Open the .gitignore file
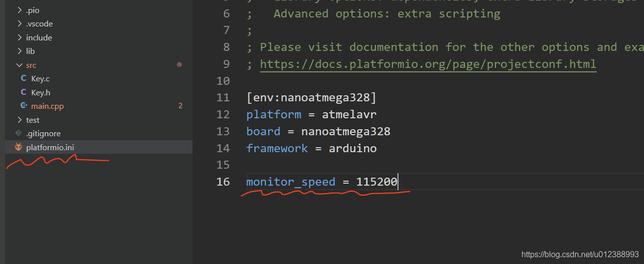 tap(43, 133)
